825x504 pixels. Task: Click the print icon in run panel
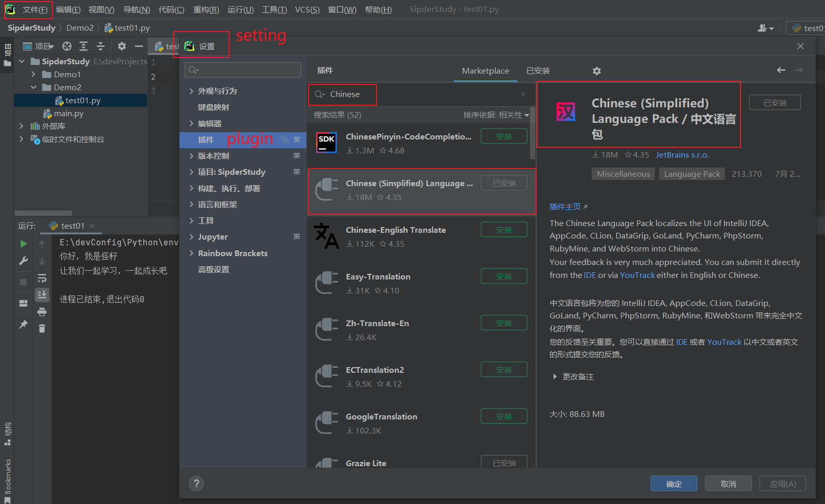pyautogui.click(x=42, y=312)
